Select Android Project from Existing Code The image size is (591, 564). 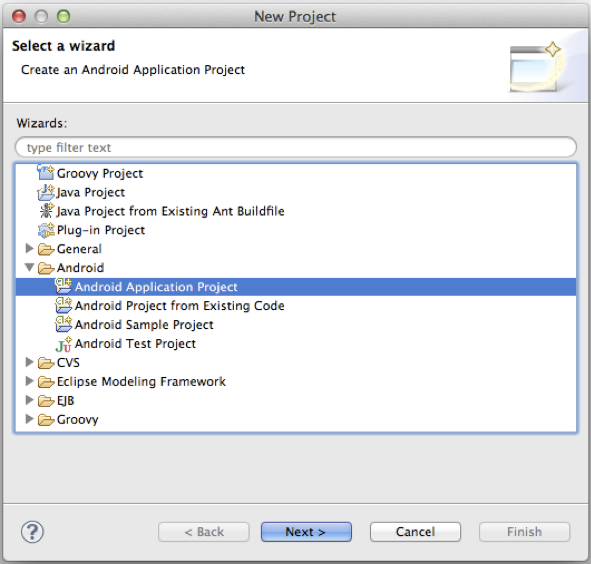(x=179, y=306)
